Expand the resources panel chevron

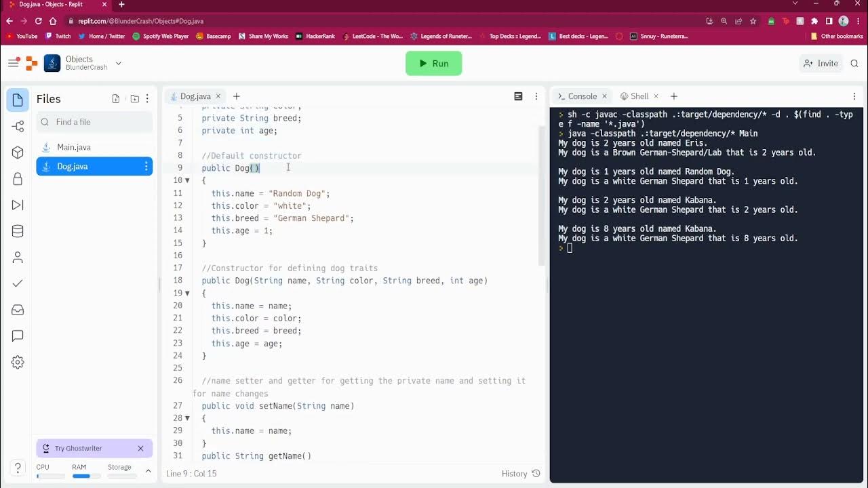148,470
